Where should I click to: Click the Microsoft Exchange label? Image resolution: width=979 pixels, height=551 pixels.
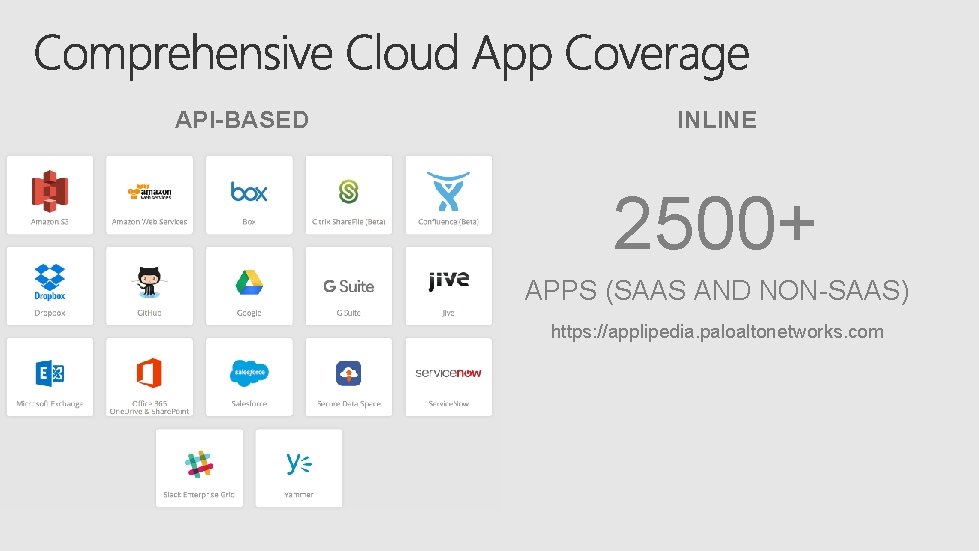click(50, 404)
